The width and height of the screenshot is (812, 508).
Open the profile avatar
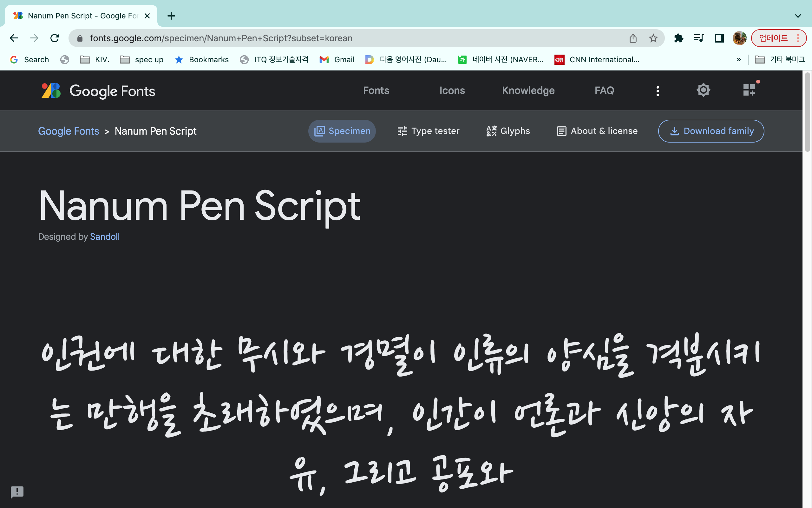(740, 38)
